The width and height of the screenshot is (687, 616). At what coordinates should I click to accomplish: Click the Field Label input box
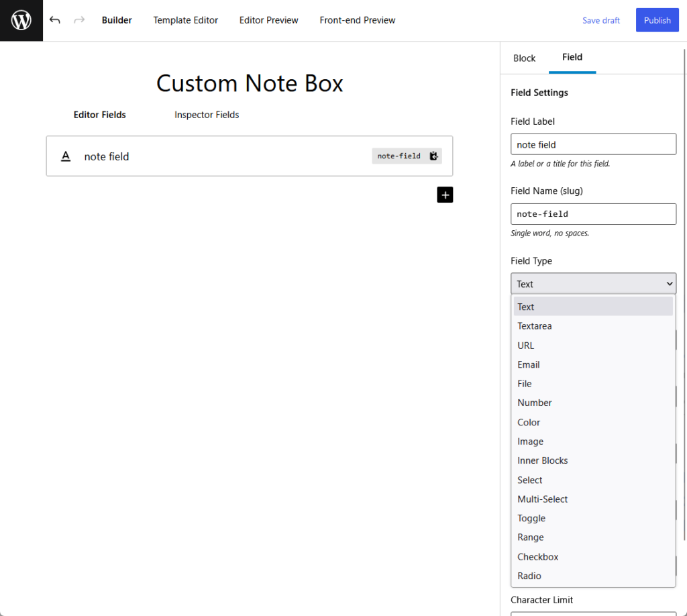point(593,144)
